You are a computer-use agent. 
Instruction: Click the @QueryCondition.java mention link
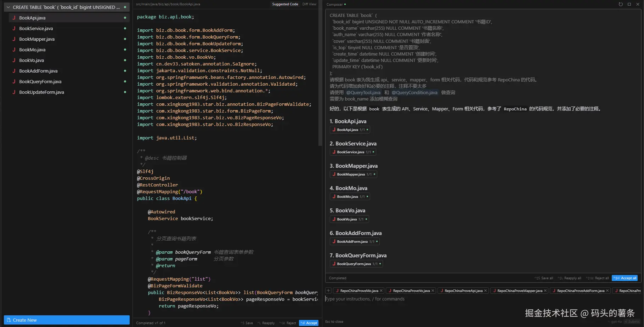[x=414, y=92]
